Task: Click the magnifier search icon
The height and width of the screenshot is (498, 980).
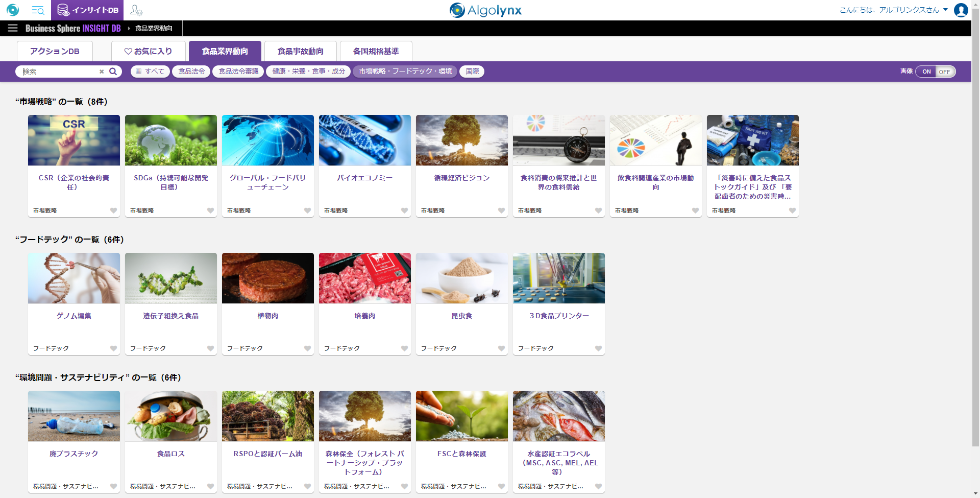Action: click(x=113, y=72)
